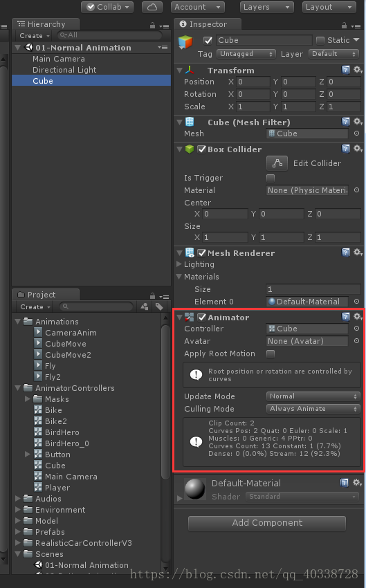Open the Mesh Filter gear menu
The height and width of the screenshot is (588, 366).
(x=358, y=122)
